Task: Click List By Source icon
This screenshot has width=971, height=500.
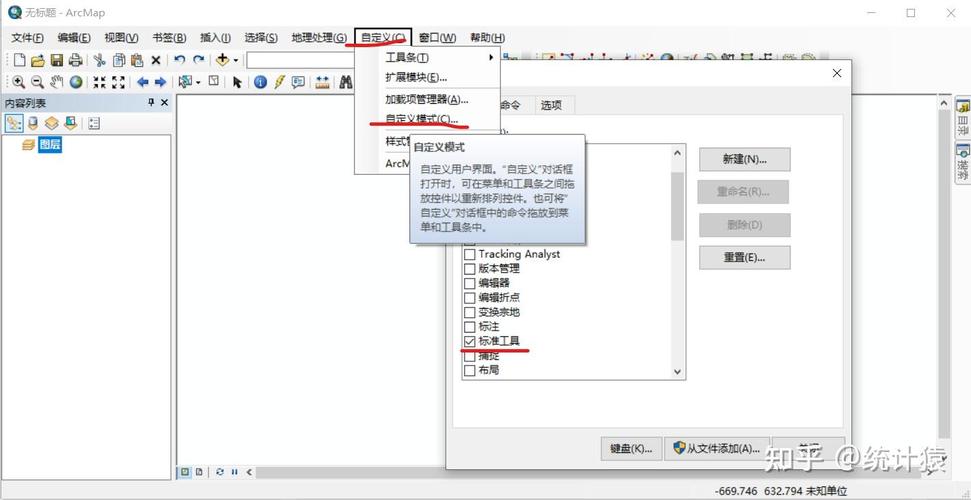Action: [33, 123]
